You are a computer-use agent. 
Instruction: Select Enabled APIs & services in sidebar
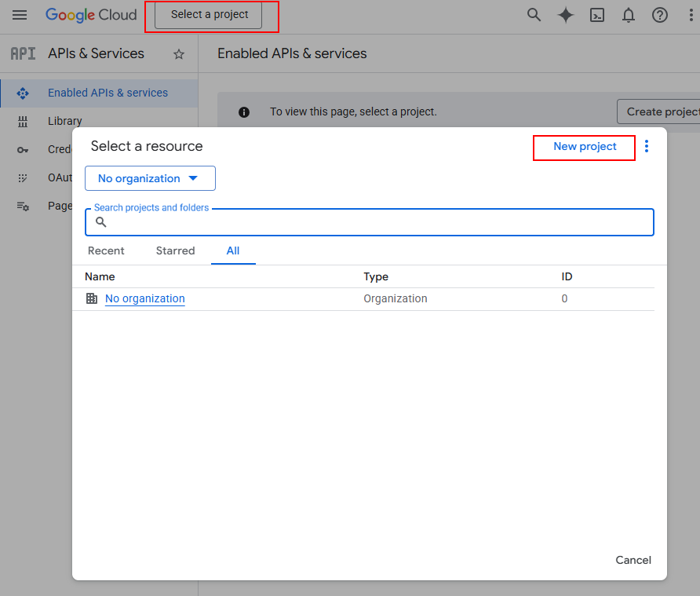coord(108,93)
